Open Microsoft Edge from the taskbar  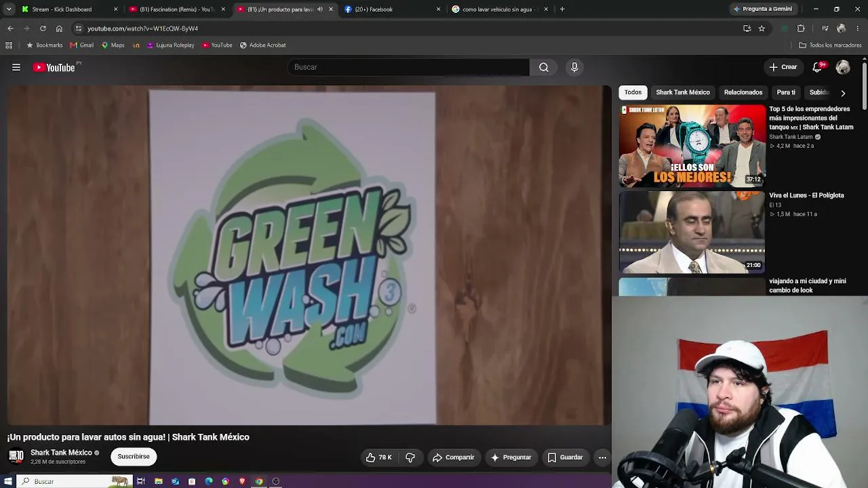[x=208, y=481]
